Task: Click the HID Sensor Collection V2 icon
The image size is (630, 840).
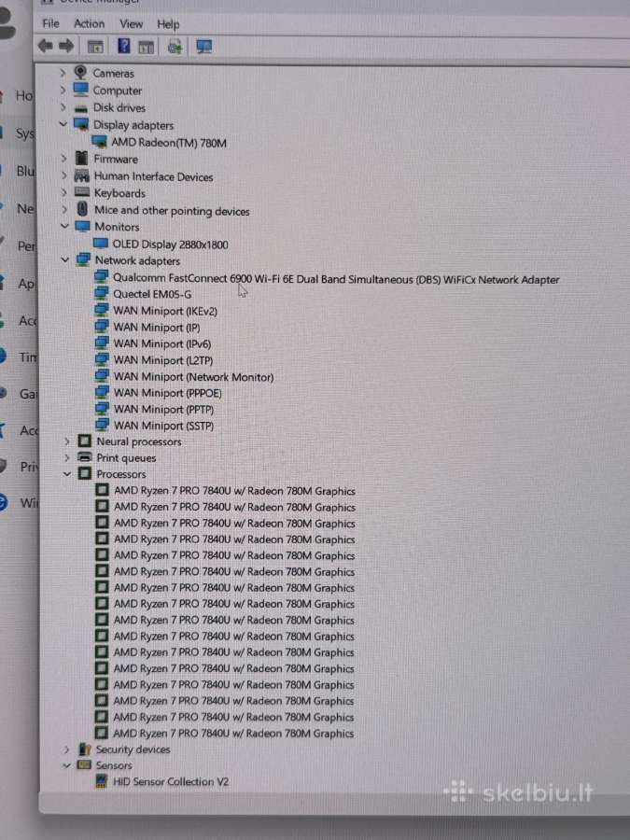Action: [x=101, y=780]
